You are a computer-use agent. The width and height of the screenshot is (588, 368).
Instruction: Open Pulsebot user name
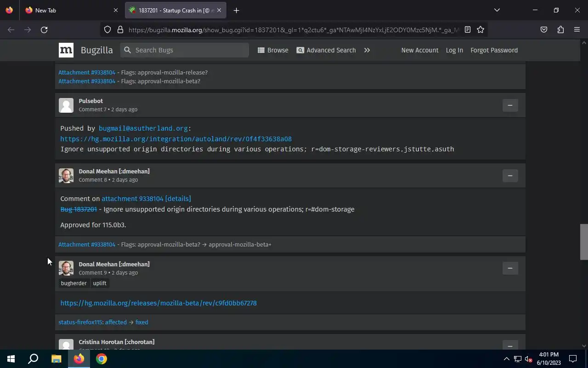click(90, 101)
